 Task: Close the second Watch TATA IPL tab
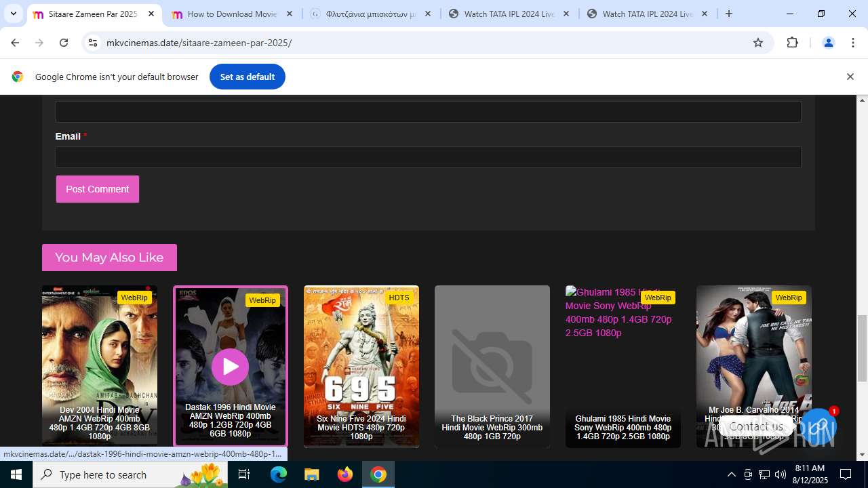(705, 14)
